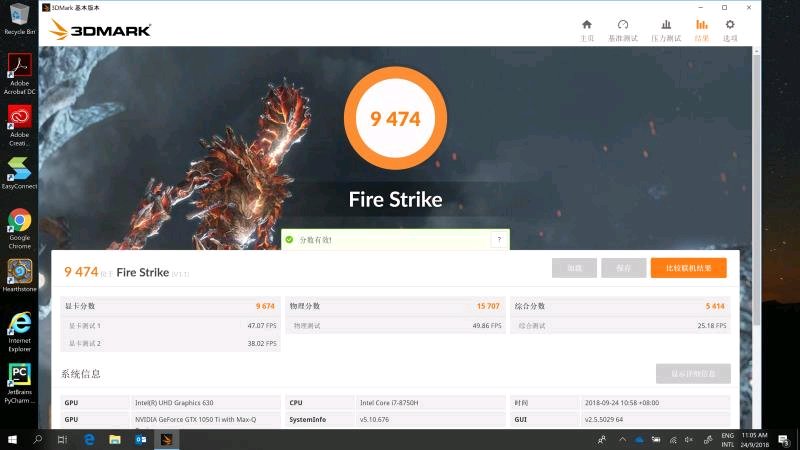
Task: Click the green valid score checkmark
Action: click(289, 239)
